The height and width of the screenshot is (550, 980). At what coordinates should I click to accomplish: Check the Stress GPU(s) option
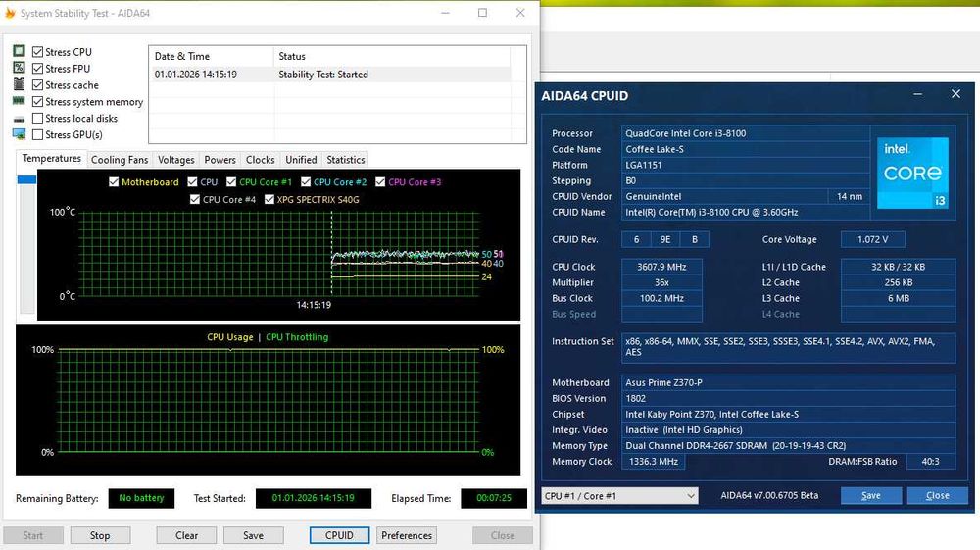38,134
